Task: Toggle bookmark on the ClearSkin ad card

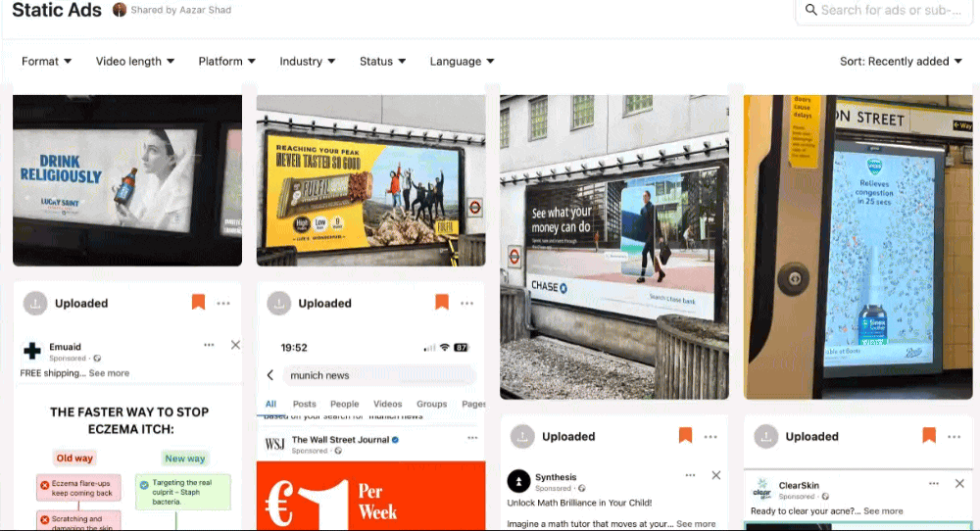Action: [x=929, y=435]
